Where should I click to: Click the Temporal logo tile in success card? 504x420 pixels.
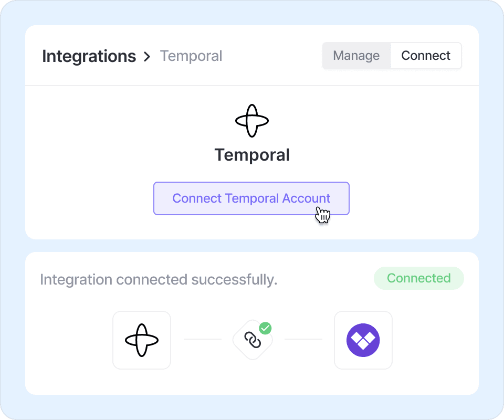[x=142, y=340]
